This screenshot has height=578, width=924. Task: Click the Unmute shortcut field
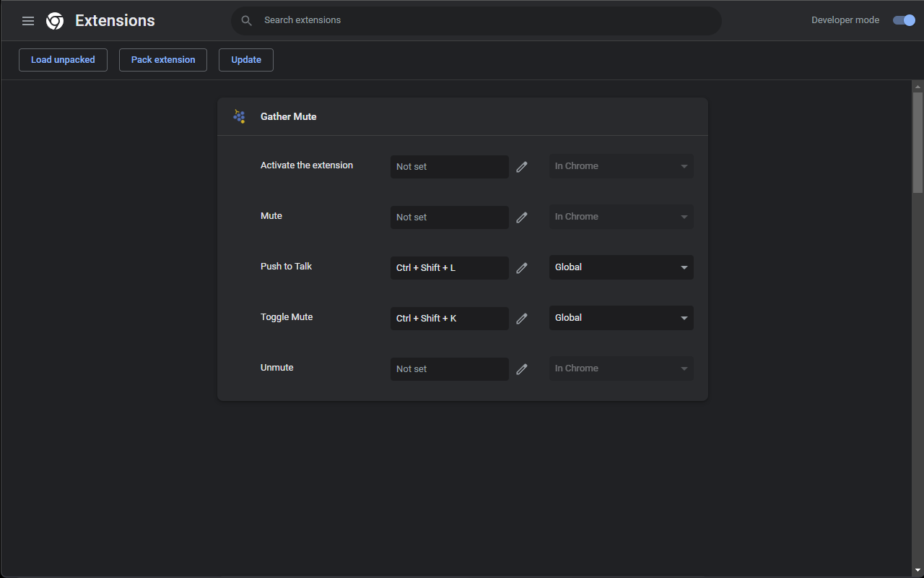450,369
